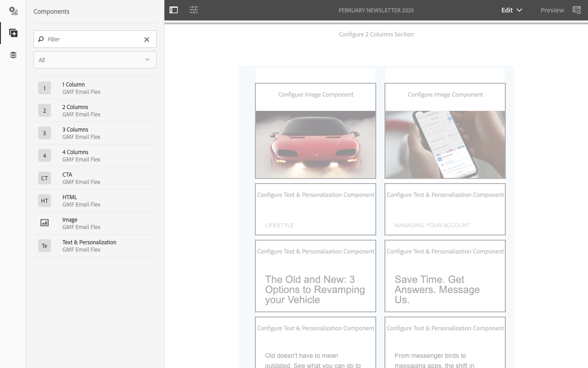Click Configure Image Component above the car
This screenshot has width=588, height=368.
pyautogui.click(x=316, y=94)
